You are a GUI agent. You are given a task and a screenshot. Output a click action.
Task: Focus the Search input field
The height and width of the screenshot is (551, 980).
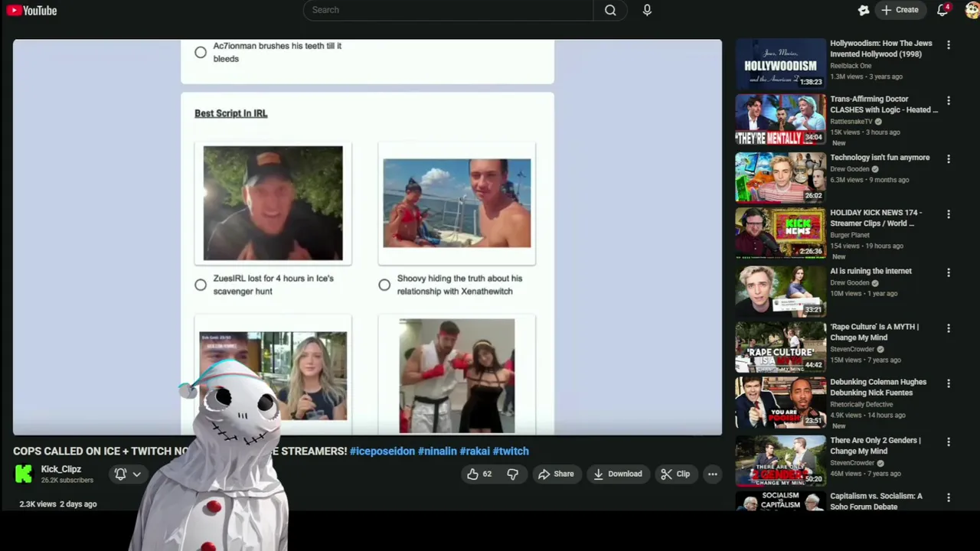pyautogui.click(x=449, y=10)
